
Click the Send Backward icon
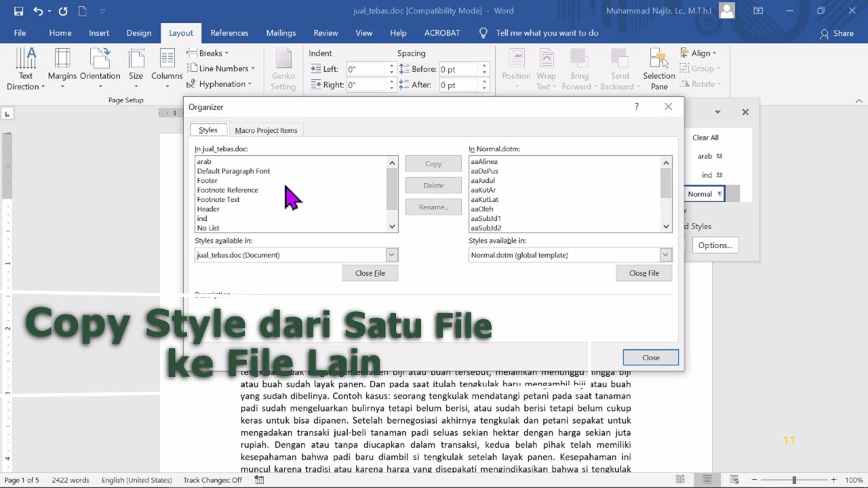tap(620, 69)
